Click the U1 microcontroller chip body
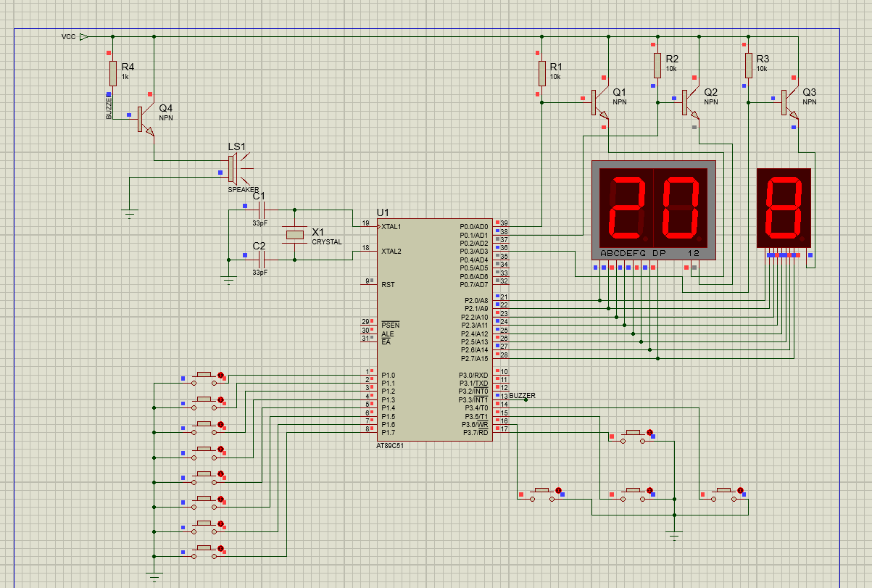Image resolution: width=872 pixels, height=588 pixels. pos(435,330)
